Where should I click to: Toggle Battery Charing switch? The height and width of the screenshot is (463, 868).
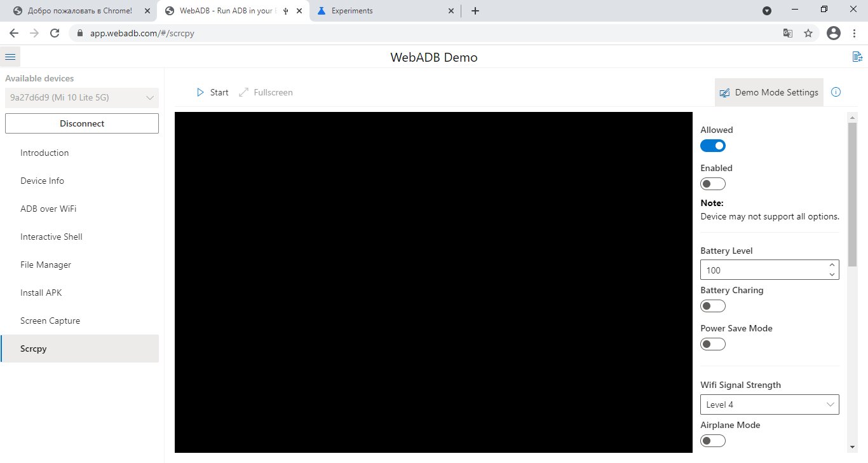tap(713, 306)
